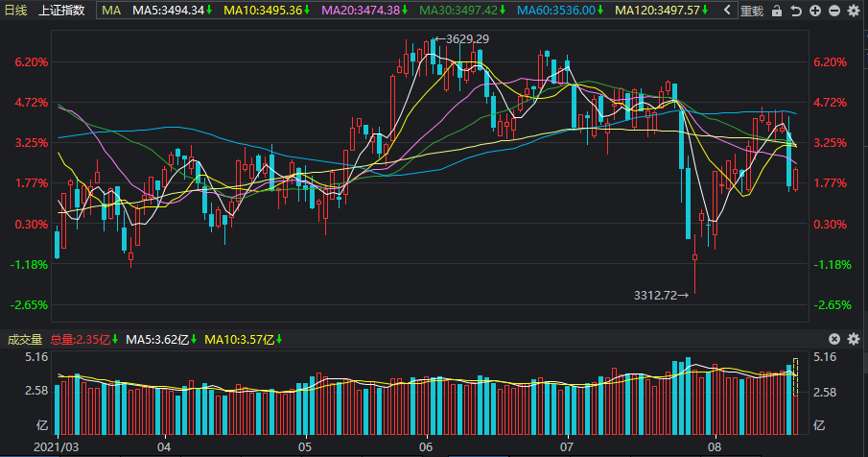Click the last red candlestick on price chart

pyautogui.click(x=795, y=180)
